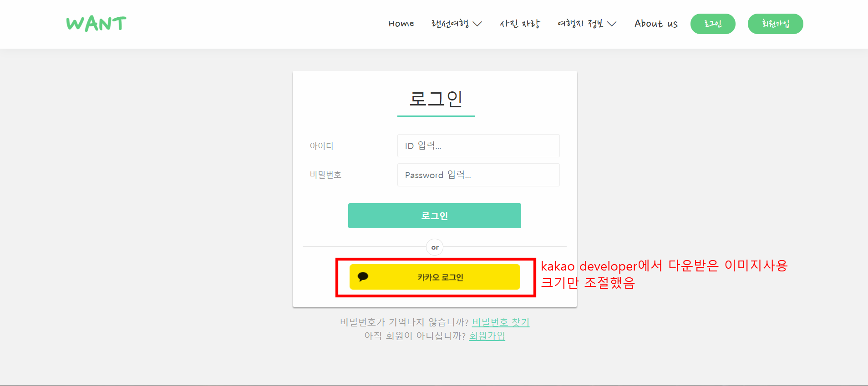Follow the 비밀번호 찾기 link
The width and height of the screenshot is (868, 386).
click(x=501, y=322)
